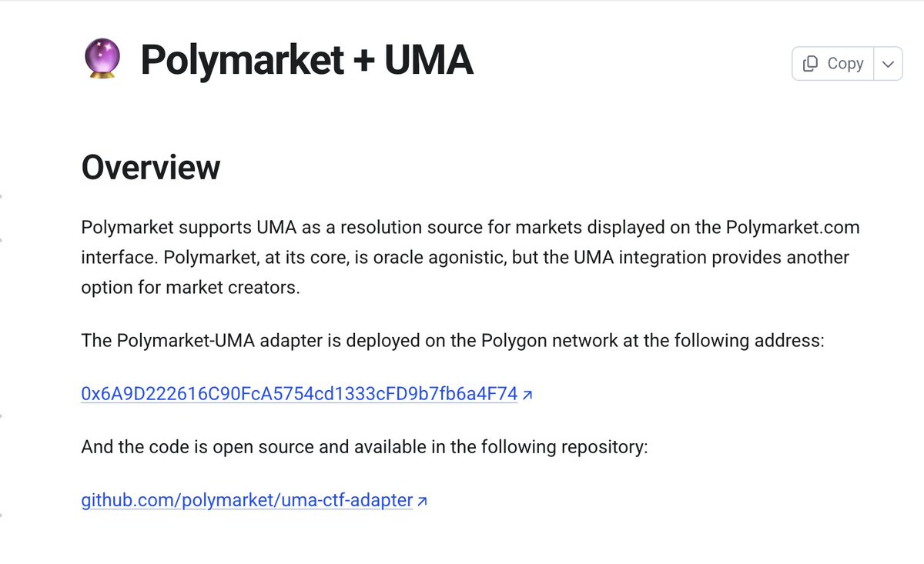Click the Overview section heading
The image size is (924, 564).
point(151,167)
